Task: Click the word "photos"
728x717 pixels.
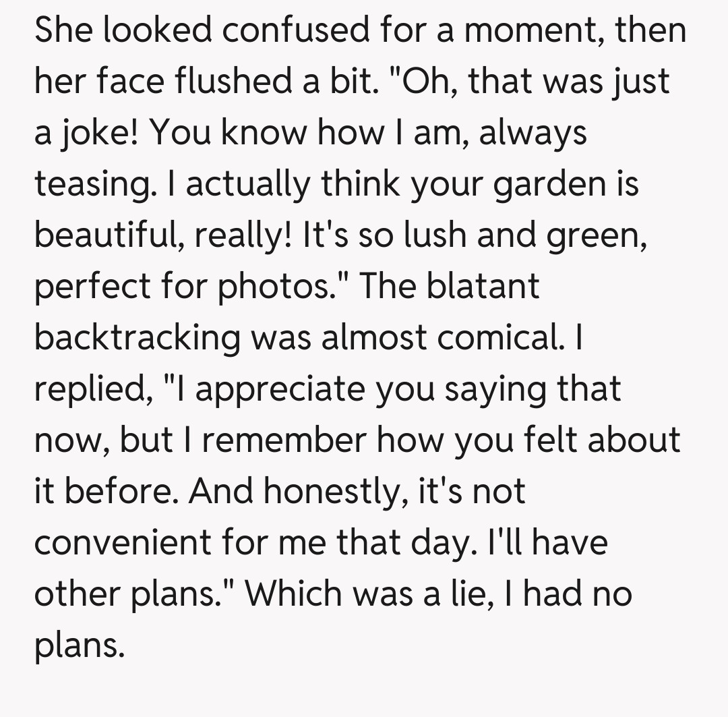Action: [280, 287]
